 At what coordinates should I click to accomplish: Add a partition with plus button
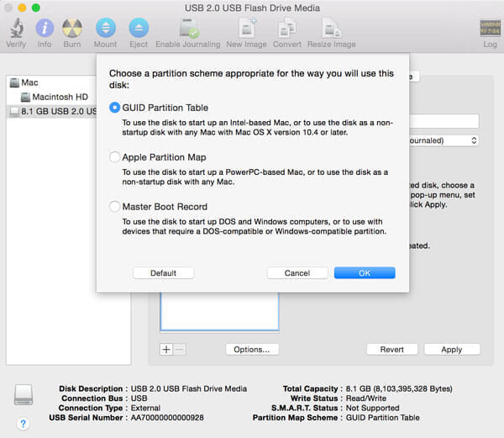click(166, 350)
